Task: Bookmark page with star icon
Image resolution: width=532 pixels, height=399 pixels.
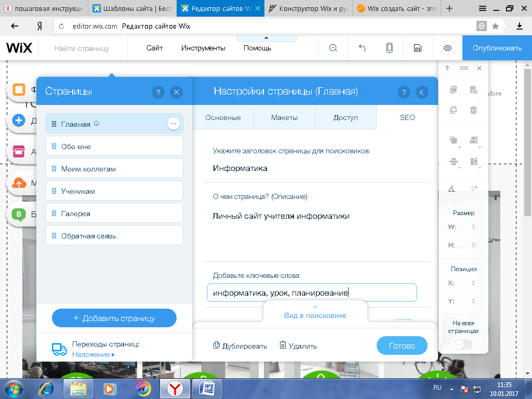Action: click(x=495, y=26)
